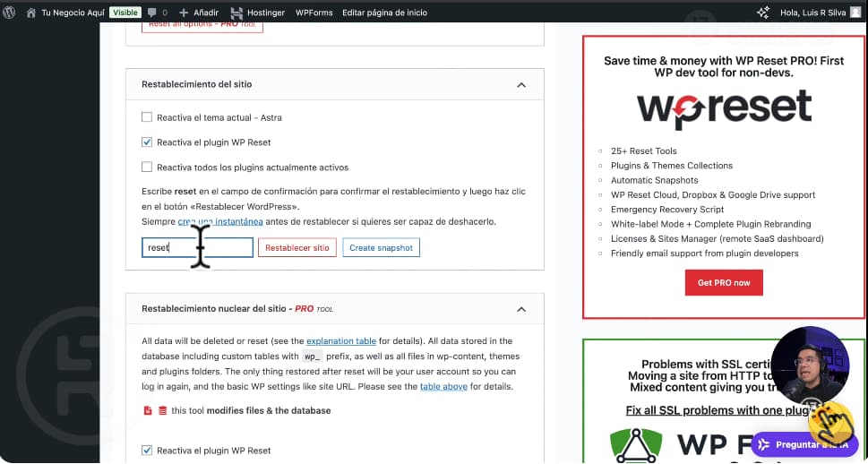
Task: Toggle Reactiva el plugin WP Reset under nuclear reset
Action: (147, 451)
